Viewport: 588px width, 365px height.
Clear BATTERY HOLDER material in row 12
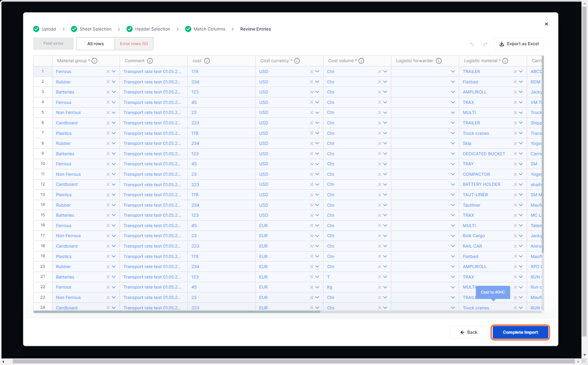click(x=515, y=184)
